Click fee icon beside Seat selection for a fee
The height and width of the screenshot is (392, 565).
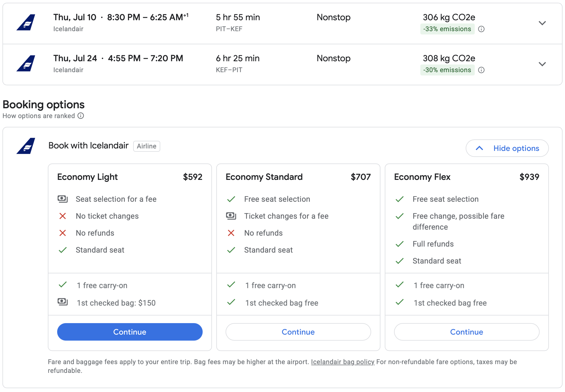(x=63, y=199)
